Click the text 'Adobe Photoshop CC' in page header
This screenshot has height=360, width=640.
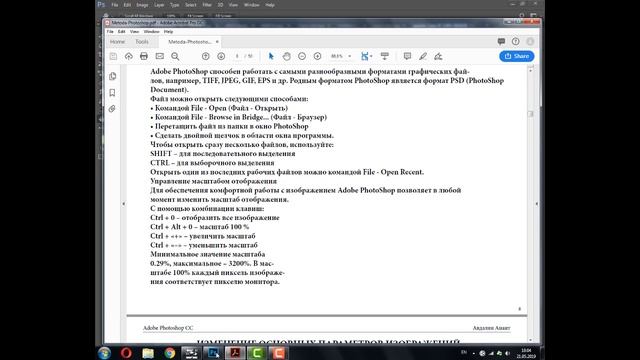pyautogui.click(x=168, y=328)
